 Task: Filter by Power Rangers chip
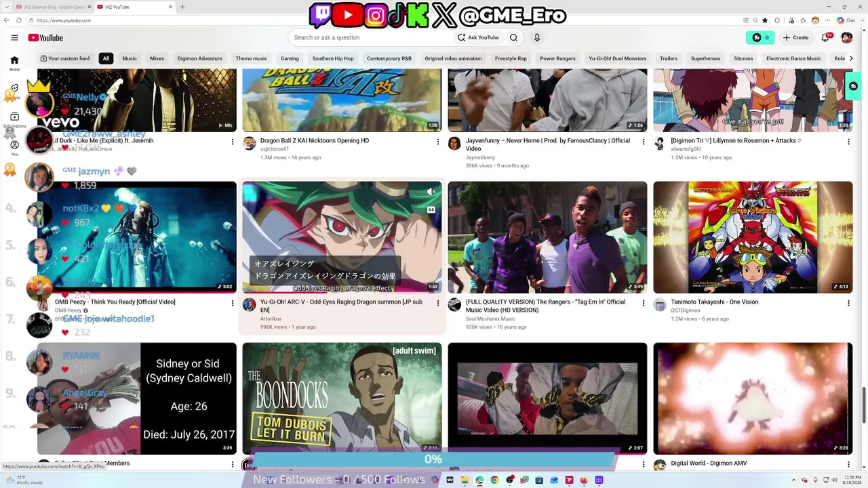pyautogui.click(x=557, y=58)
